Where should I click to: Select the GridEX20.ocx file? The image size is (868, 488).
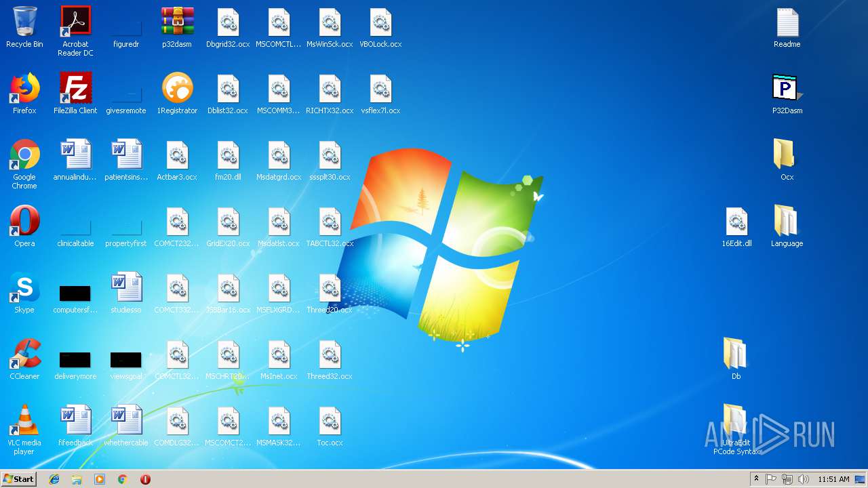click(x=228, y=222)
